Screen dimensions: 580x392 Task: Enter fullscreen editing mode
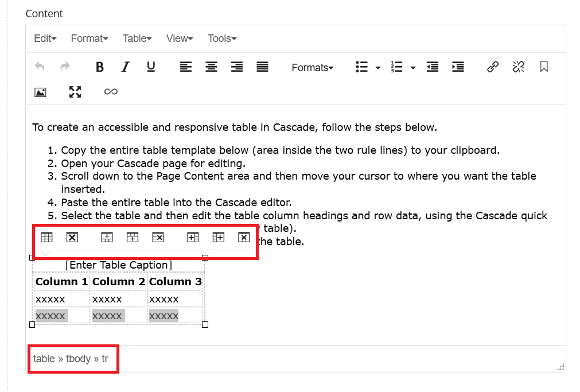pos(75,92)
